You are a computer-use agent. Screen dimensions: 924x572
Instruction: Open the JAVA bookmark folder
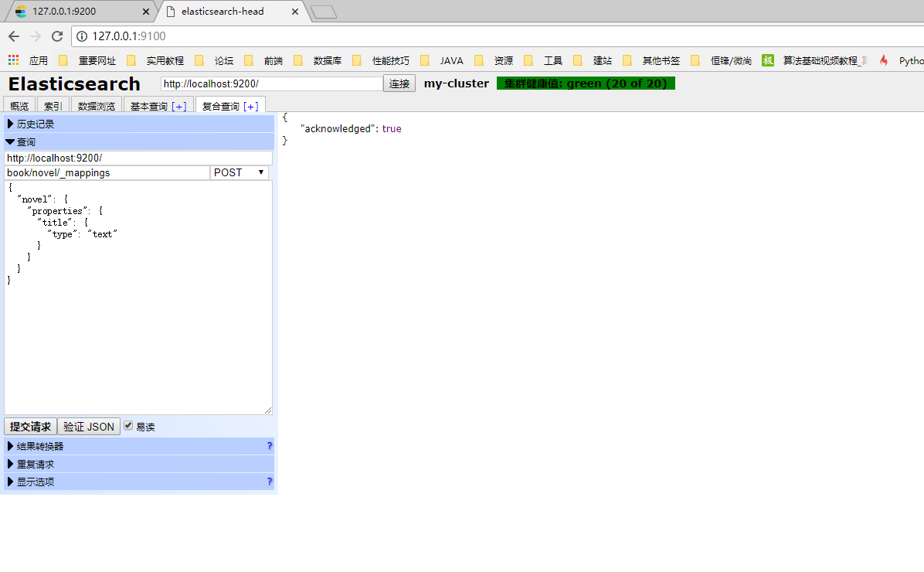pyautogui.click(x=442, y=61)
